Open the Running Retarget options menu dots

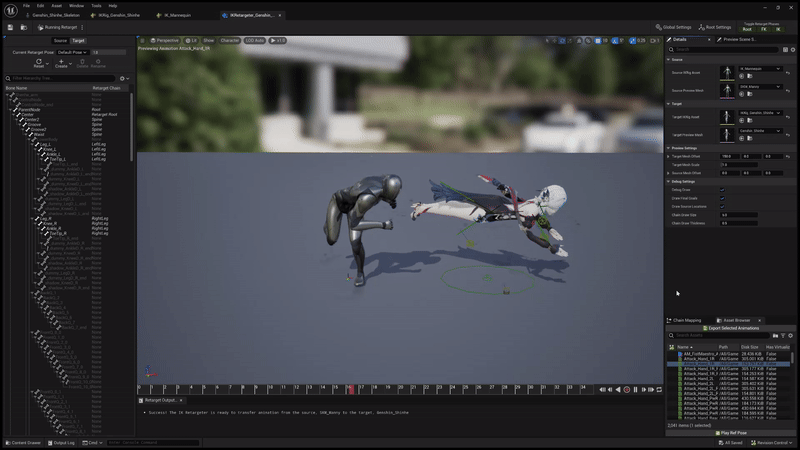click(x=82, y=28)
